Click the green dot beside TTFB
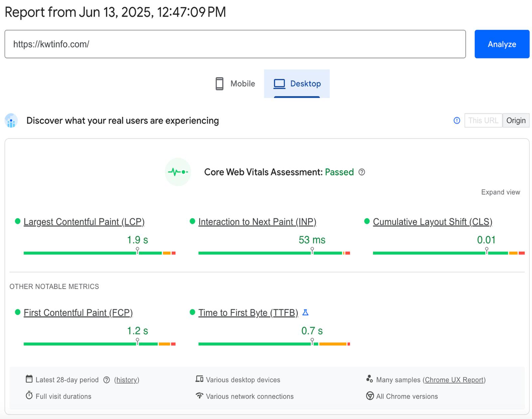The height and width of the screenshot is (419, 532). [192, 312]
